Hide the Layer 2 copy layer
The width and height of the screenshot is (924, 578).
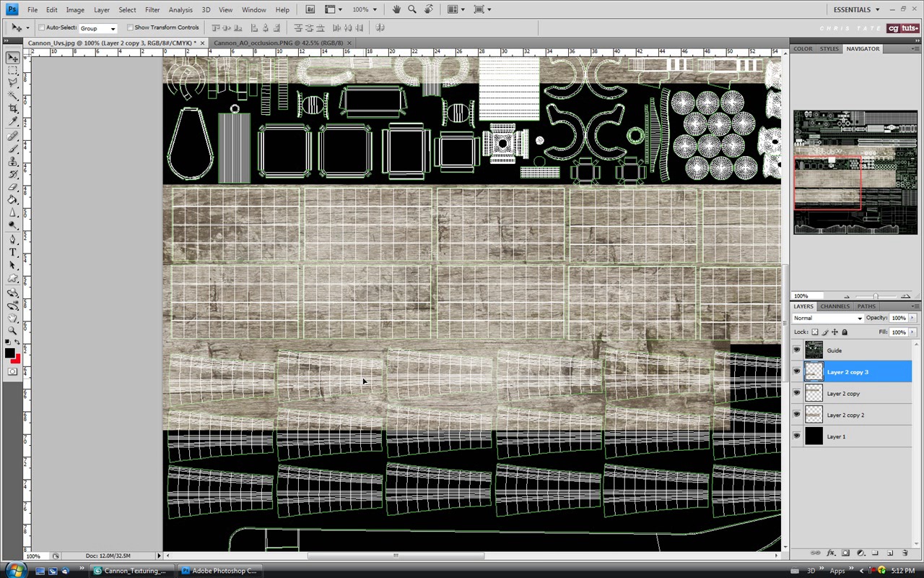(x=797, y=393)
